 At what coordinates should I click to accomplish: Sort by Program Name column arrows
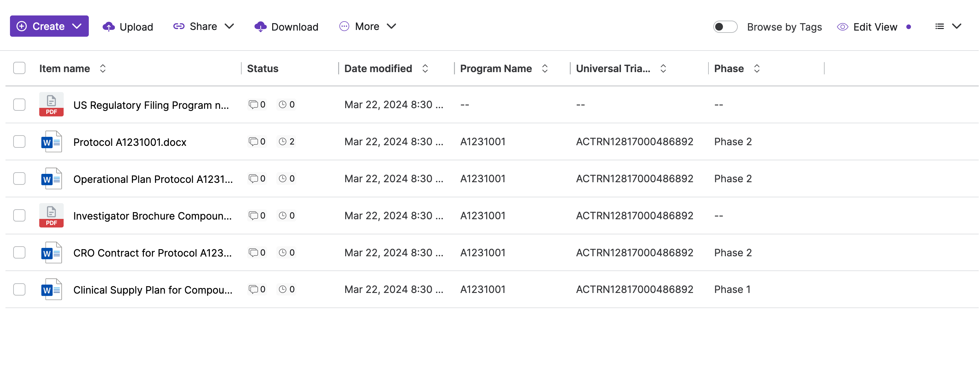tap(544, 69)
